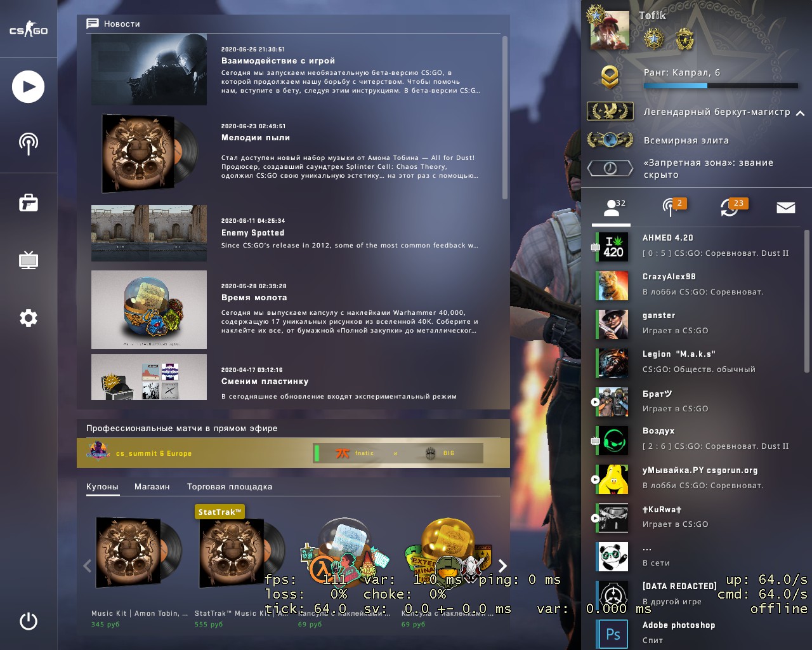Click the BIG team in live match
The height and width of the screenshot is (650, 812).
440,453
